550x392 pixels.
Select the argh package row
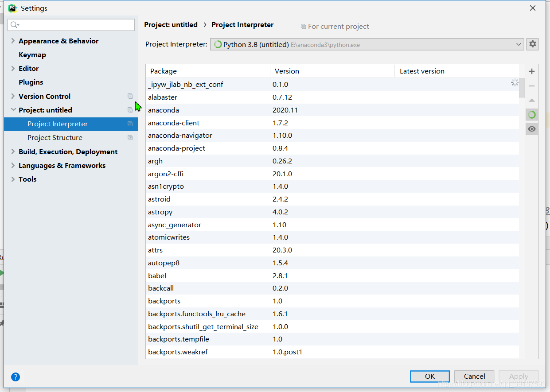[332, 161]
